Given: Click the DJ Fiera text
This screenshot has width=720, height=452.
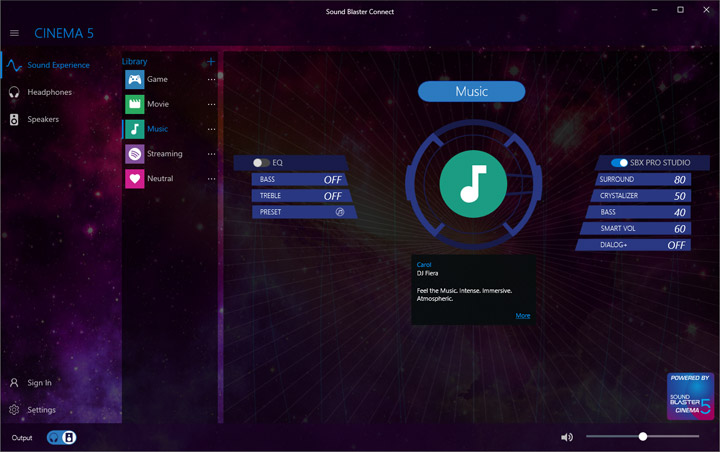Looking at the screenshot, I should [x=428, y=273].
